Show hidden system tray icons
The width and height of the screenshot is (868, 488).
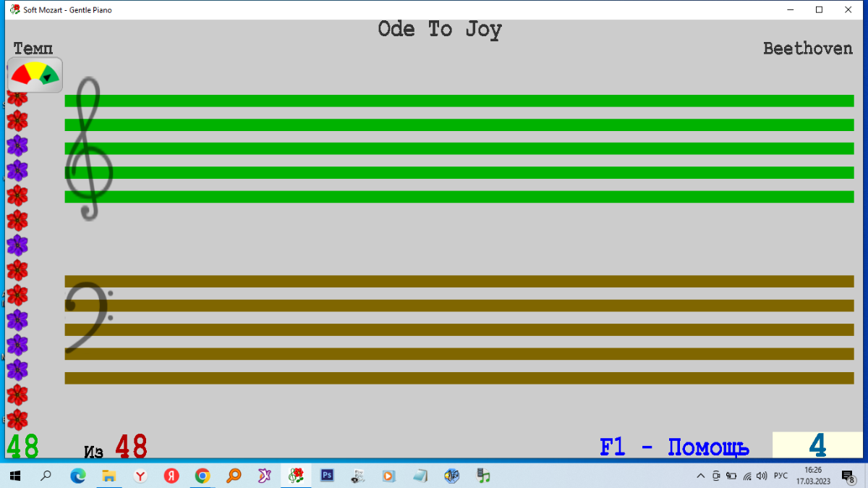(700, 476)
